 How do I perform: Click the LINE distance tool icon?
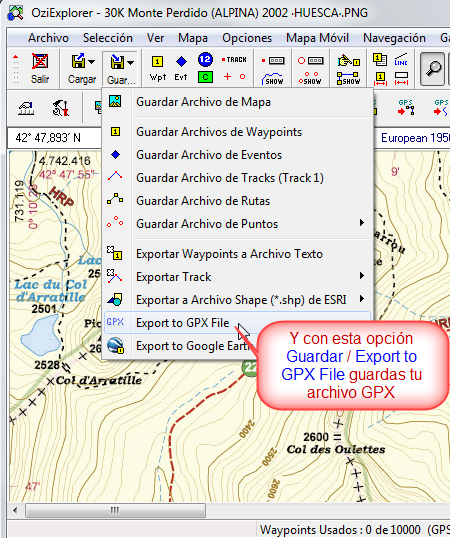pyautogui.click(x=401, y=60)
